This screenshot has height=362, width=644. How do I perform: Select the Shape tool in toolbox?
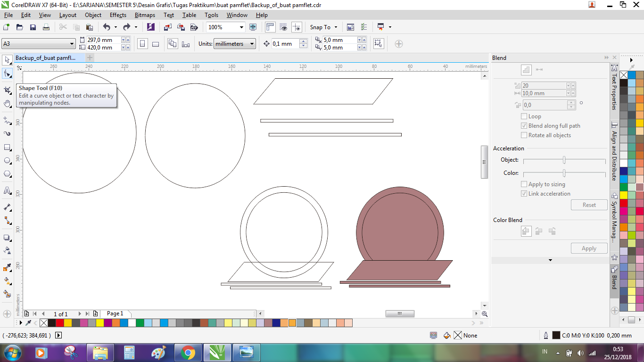(7, 74)
